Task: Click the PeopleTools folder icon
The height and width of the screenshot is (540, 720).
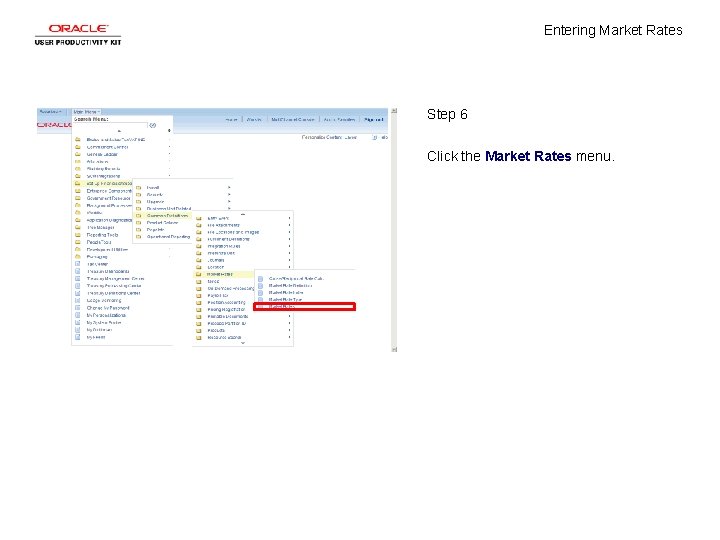Action: 78,242
